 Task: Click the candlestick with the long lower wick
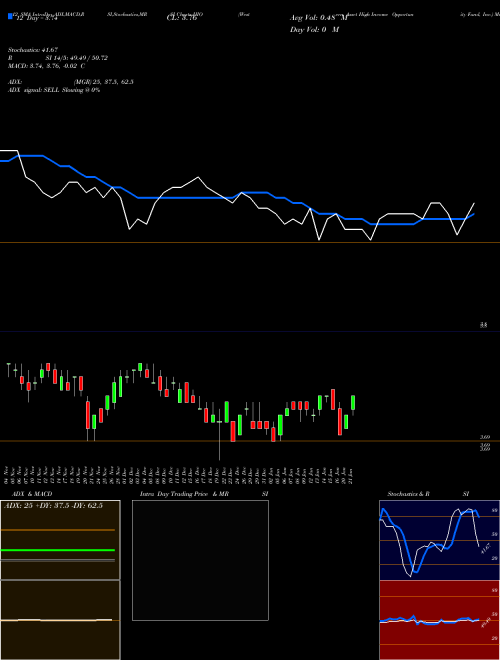click(x=219, y=434)
